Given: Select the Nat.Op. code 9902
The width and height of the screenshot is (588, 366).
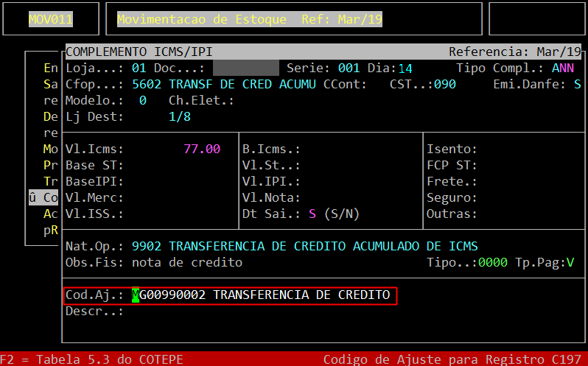Looking at the screenshot, I should tap(147, 246).
